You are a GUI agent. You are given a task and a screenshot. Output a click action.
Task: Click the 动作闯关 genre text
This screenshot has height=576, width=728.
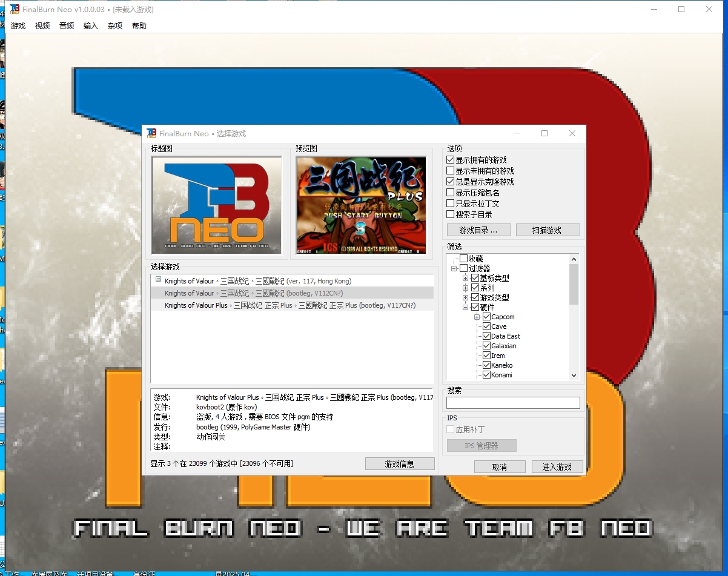point(211,437)
